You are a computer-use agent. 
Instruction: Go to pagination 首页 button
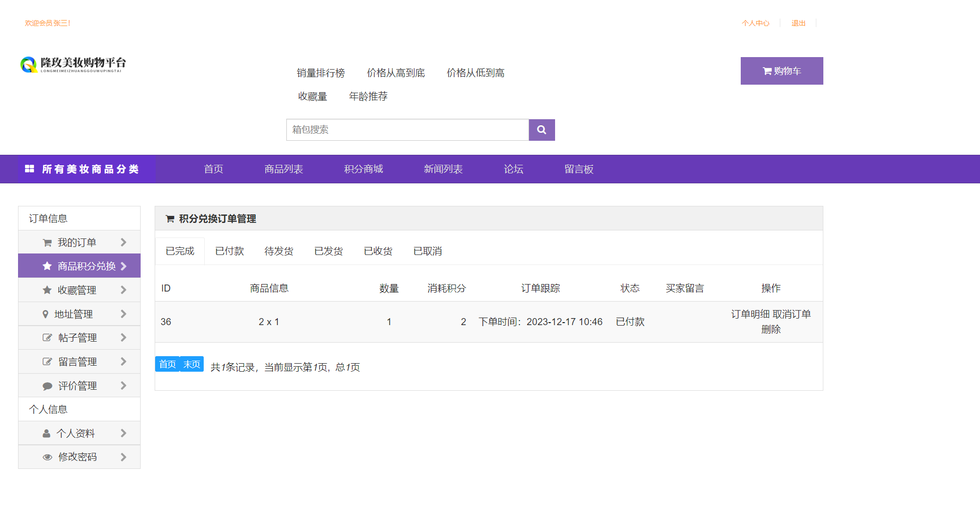point(168,364)
